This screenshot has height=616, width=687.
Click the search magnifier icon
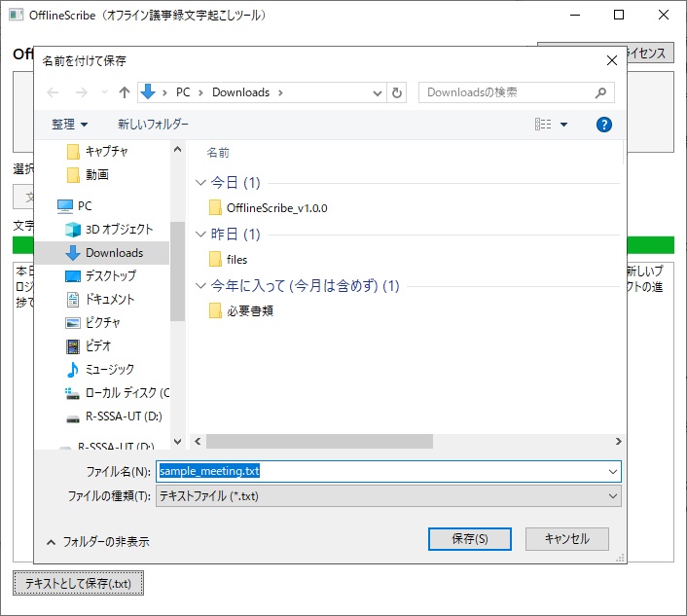click(x=600, y=92)
